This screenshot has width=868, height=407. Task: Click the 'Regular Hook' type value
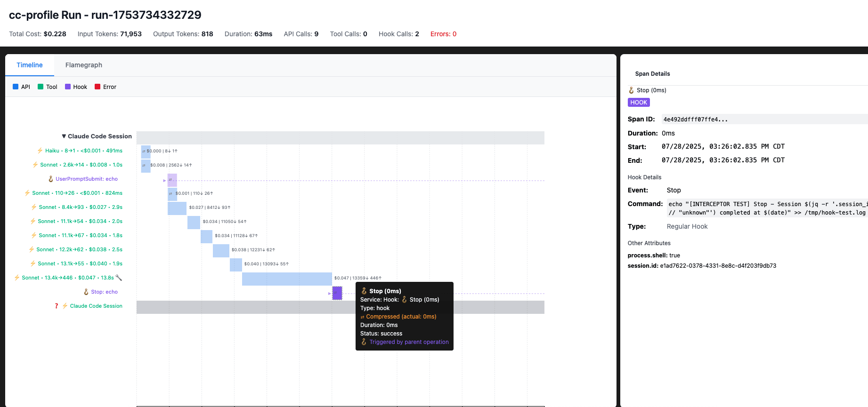pyautogui.click(x=687, y=226)
